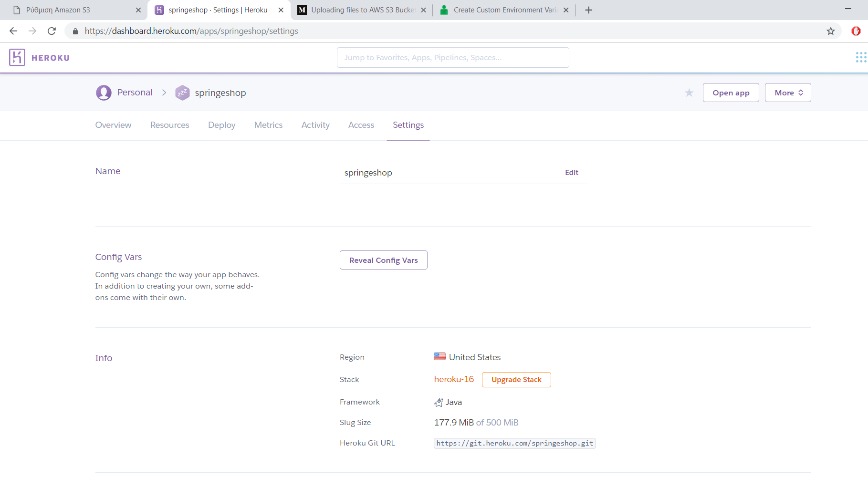Click the Java framework icon
This screenshot has height=488, width=868.
click(x=439, y=402)
